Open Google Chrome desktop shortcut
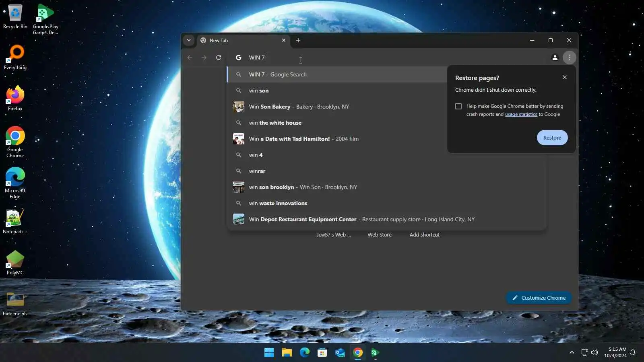 [15, 142]
